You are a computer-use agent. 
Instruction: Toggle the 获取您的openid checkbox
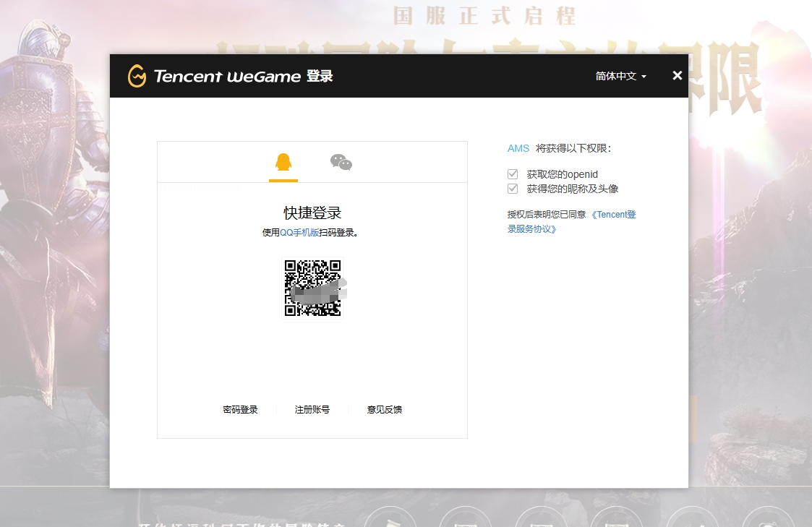[x=513, y=174]
